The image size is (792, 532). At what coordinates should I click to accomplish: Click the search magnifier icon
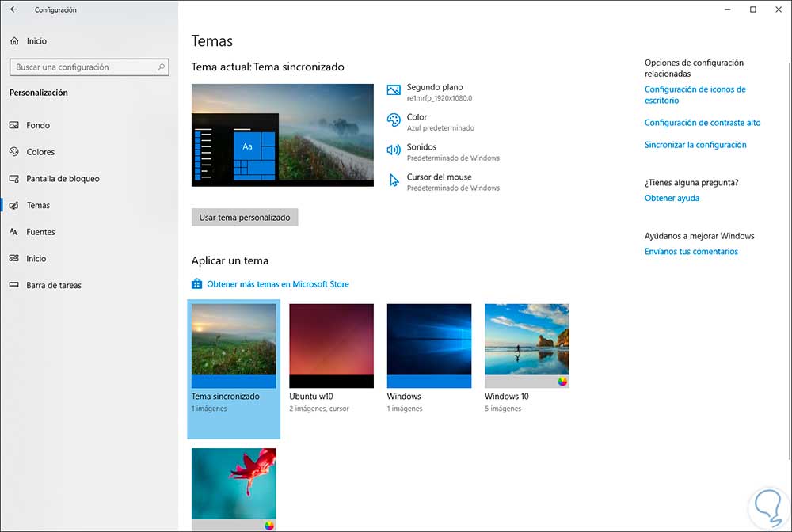(x=161, y=66)
